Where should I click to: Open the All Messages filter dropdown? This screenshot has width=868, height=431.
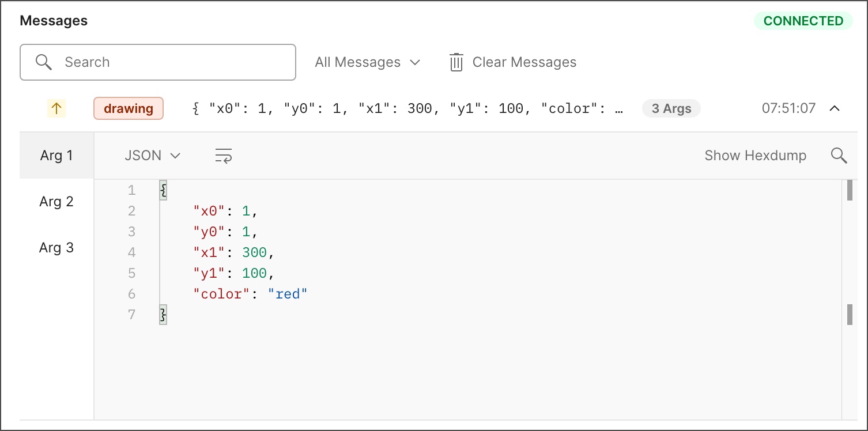(x=367, y=62)
